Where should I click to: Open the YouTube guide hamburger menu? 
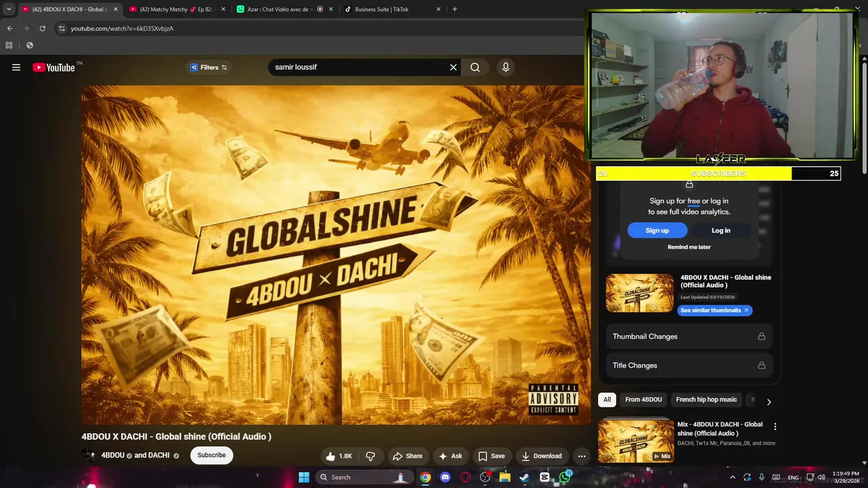16,67
